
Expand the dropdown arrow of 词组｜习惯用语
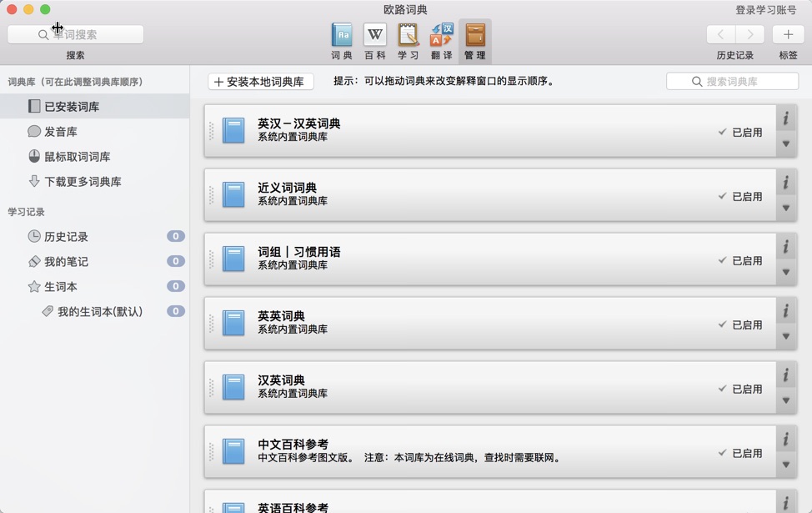coord(786,273)
